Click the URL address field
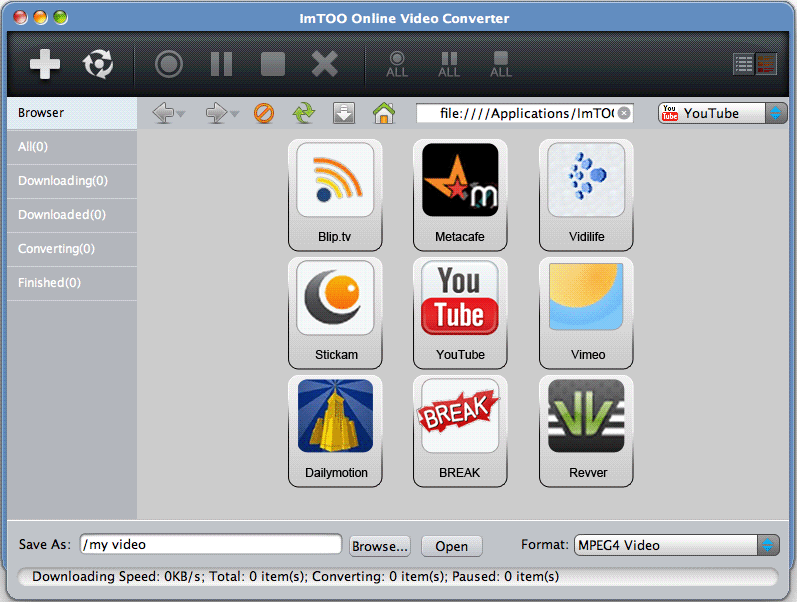The height and width of the screenshot is (602, 797). coord(524,113)
